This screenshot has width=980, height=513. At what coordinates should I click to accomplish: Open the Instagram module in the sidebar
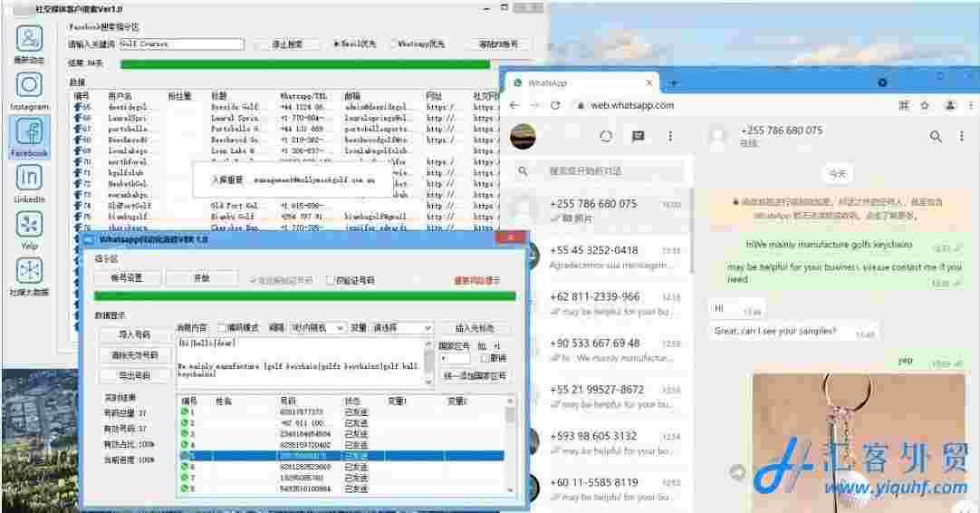pos(29,86)
